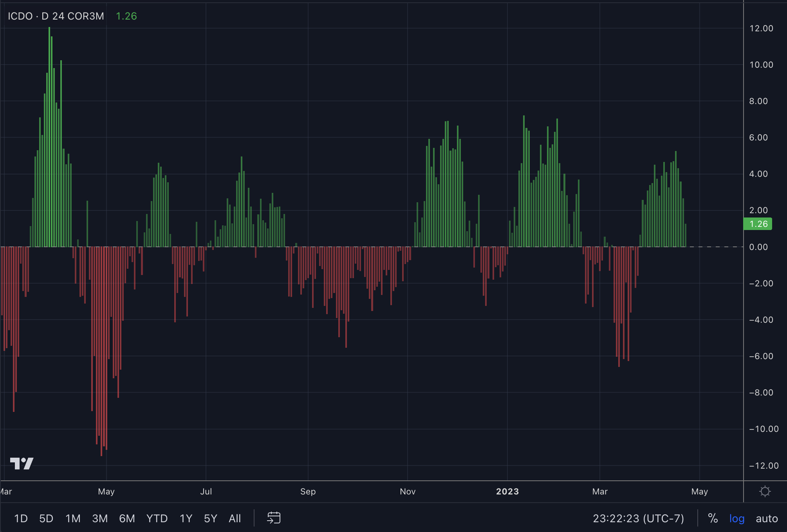Show All time range

coord(235,518)
